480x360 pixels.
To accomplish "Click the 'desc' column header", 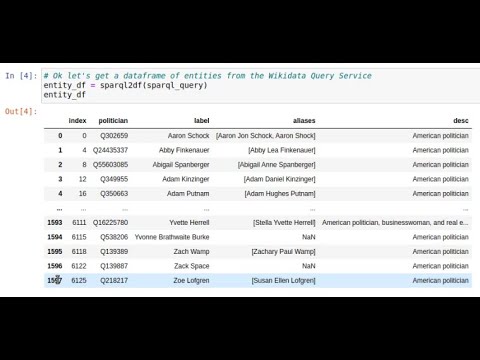I will pyautogui.click(x=461, y=121).
